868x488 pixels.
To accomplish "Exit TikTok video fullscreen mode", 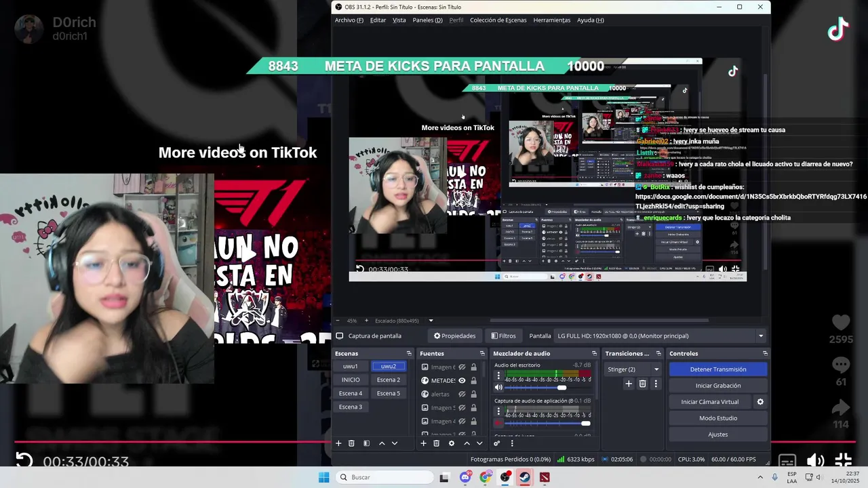I will pyautogui.click(x=844, y=462).
